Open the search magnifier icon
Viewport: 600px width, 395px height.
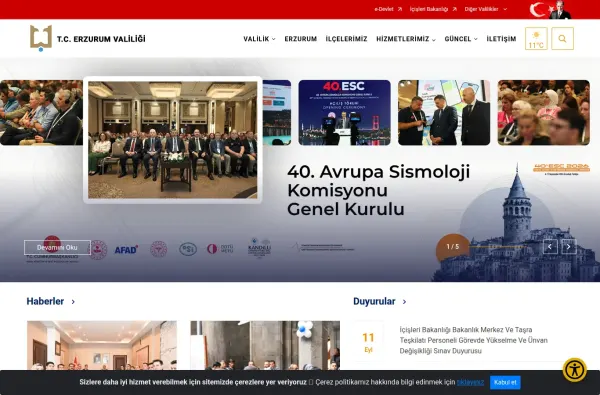(562, 38)
